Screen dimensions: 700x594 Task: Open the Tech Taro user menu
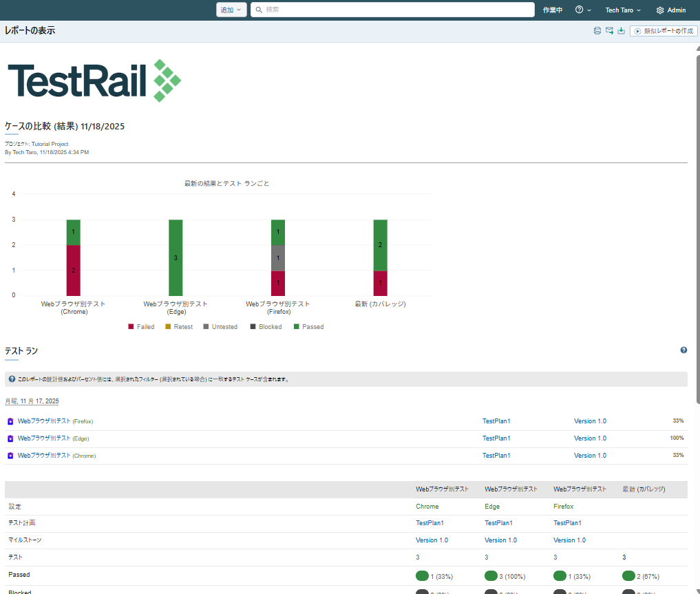(623, 10)
